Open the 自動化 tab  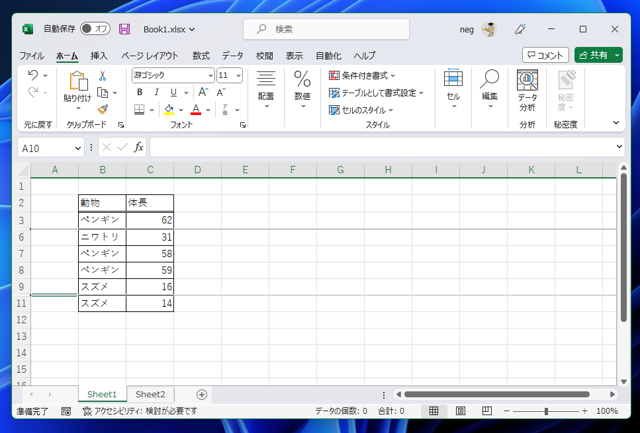click(x=328, y=56)
